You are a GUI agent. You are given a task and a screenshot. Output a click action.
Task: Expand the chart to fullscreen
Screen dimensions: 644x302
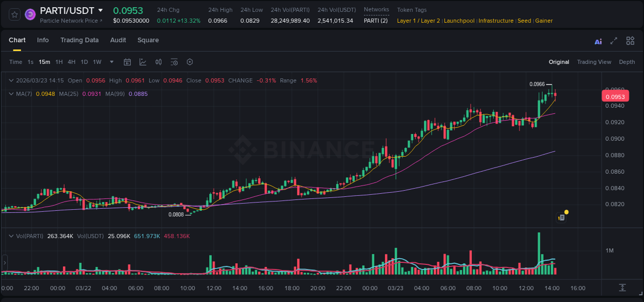pyautogui.click(x=614, y=41)
